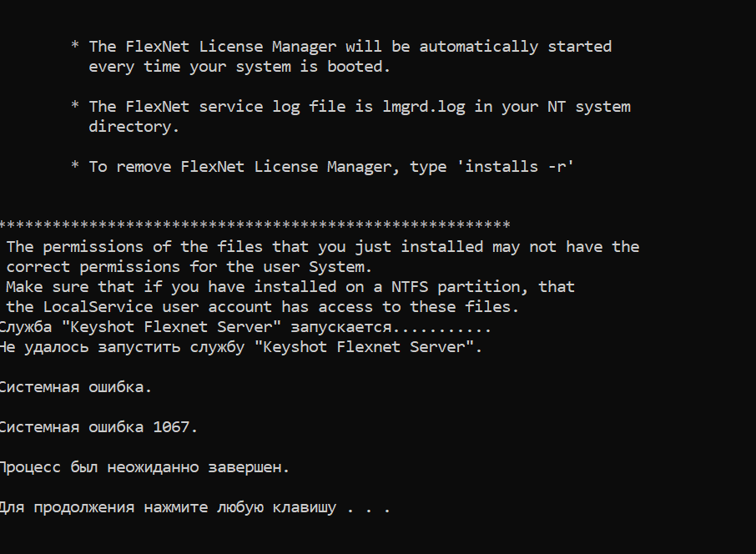Screen dimensions: 756x554
Task: Click the 'Системная ошибка.' line without a number
Action: point(75,387)
